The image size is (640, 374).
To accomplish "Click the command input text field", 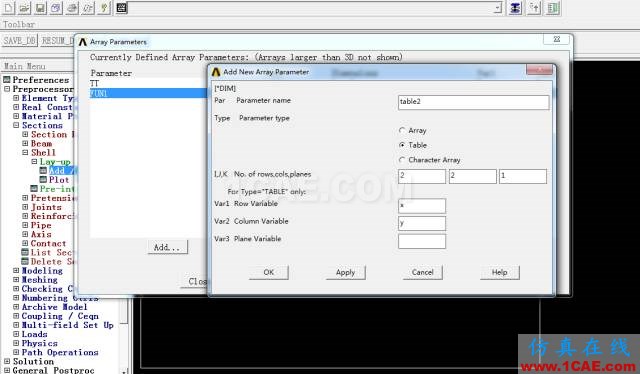I will tap(311, 8).
